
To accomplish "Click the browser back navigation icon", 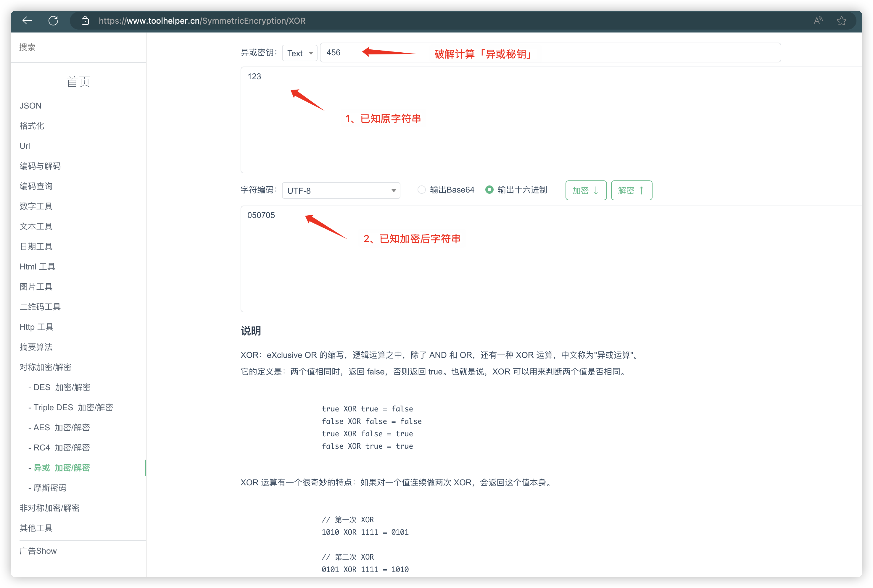I will click(x=26, y=20).
